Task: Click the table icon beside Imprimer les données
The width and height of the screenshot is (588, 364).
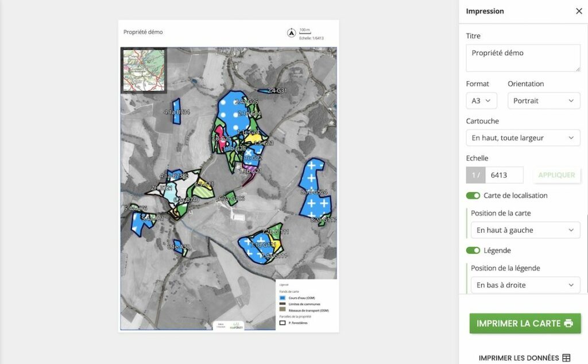Action: click(x=566, y=358)
